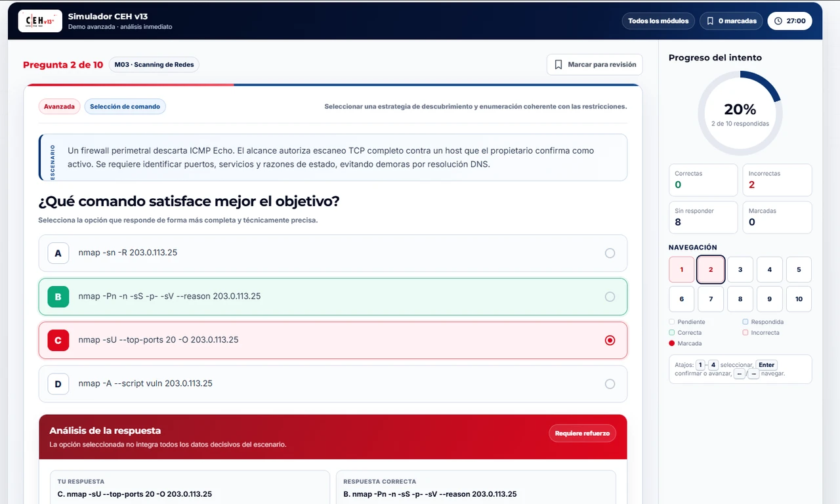Click the Sin responder 8 stat card

[703, 217]
